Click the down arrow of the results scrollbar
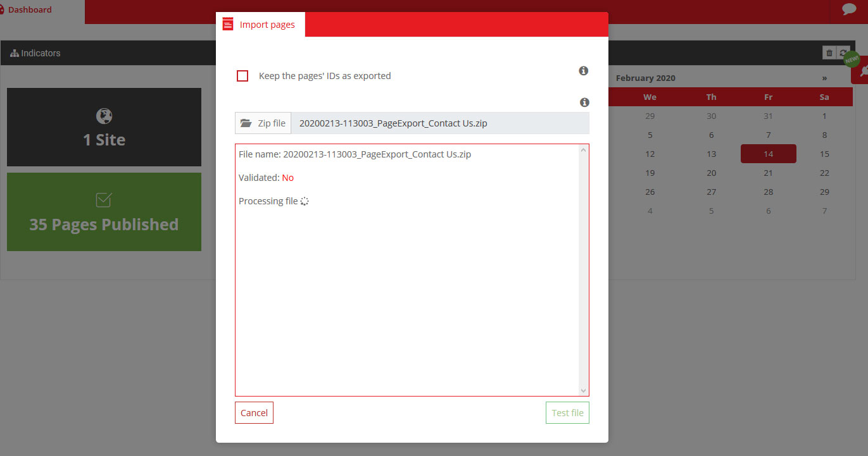 click(x=583, y=391)
